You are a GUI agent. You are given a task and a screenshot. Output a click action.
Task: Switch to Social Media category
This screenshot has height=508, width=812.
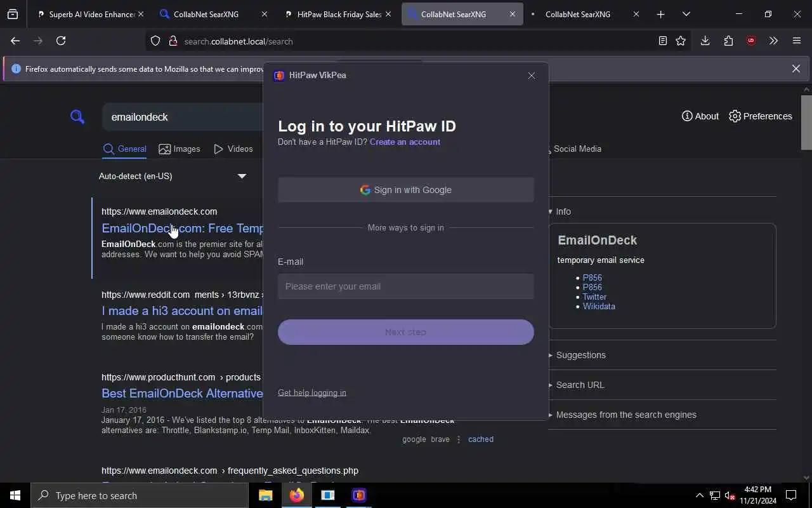click(577, 149)
